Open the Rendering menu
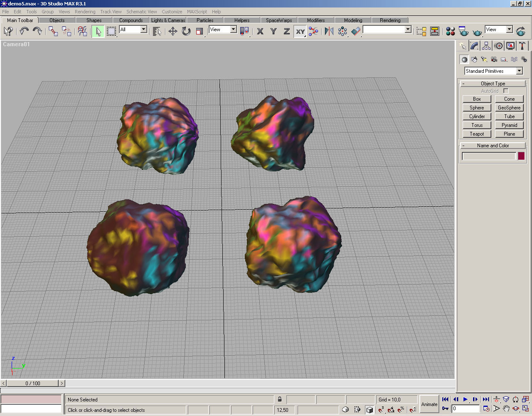Screen dimensions: 532x416 tap(85, 12)
